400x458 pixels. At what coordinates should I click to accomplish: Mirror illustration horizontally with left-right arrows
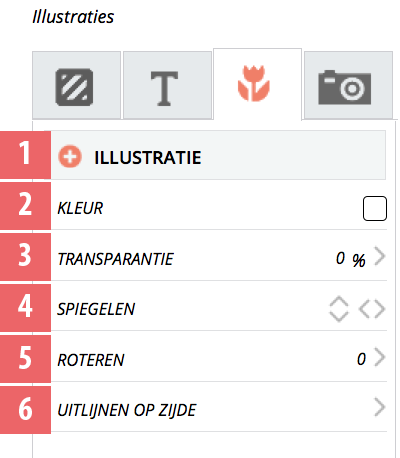372,309
